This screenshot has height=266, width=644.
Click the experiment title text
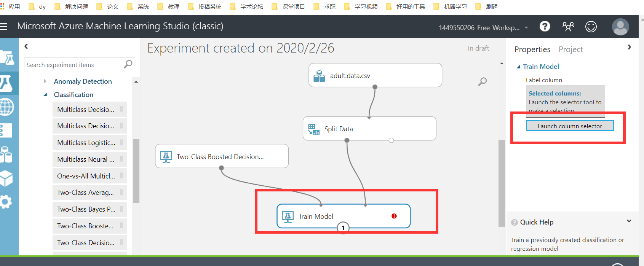coord(241,48)
